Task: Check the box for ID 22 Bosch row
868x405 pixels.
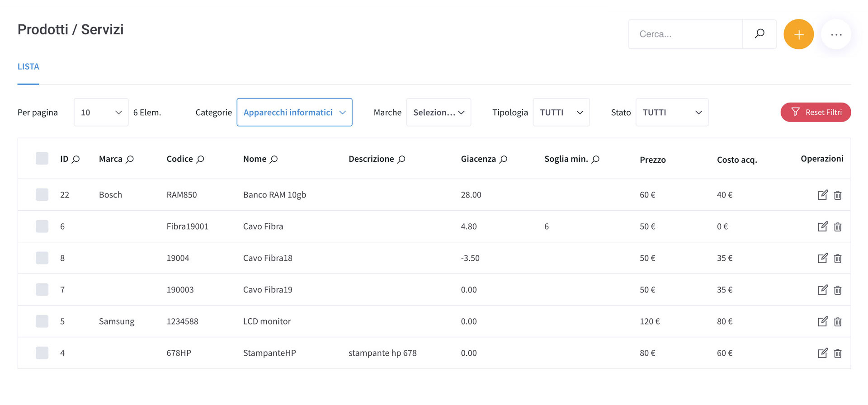Action: click(x=42, y=195)
